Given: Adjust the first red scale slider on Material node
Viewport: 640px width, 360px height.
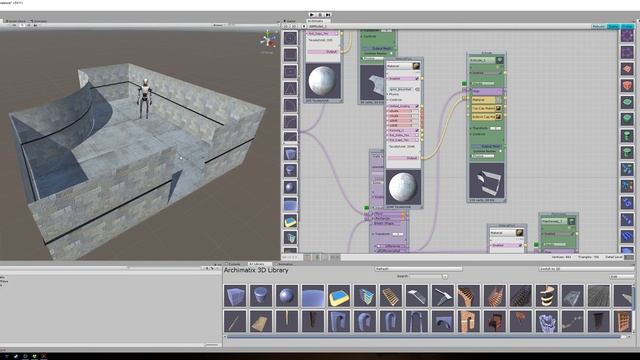Looking at the screenshot, I should coord(404,111).
